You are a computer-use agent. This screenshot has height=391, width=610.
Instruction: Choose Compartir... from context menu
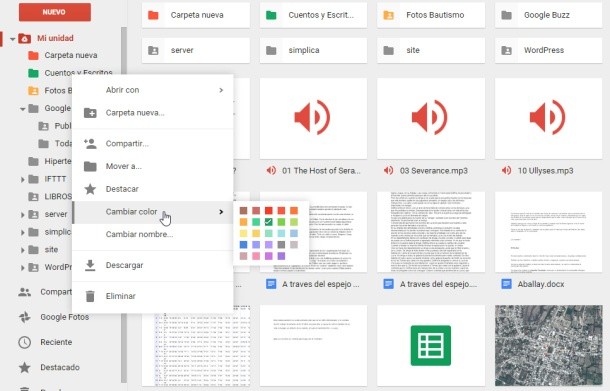(x=152, y=144)
